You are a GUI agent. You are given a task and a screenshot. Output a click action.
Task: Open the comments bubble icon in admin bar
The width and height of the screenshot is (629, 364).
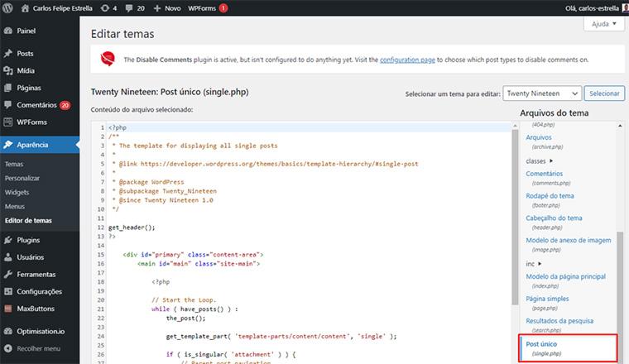coord(131,7)
